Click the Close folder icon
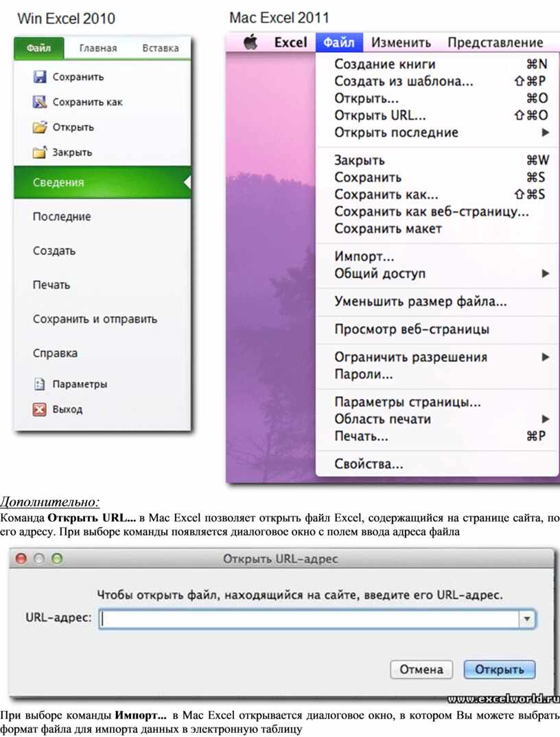Screen dimensions: 560x737 coord(40,152)
